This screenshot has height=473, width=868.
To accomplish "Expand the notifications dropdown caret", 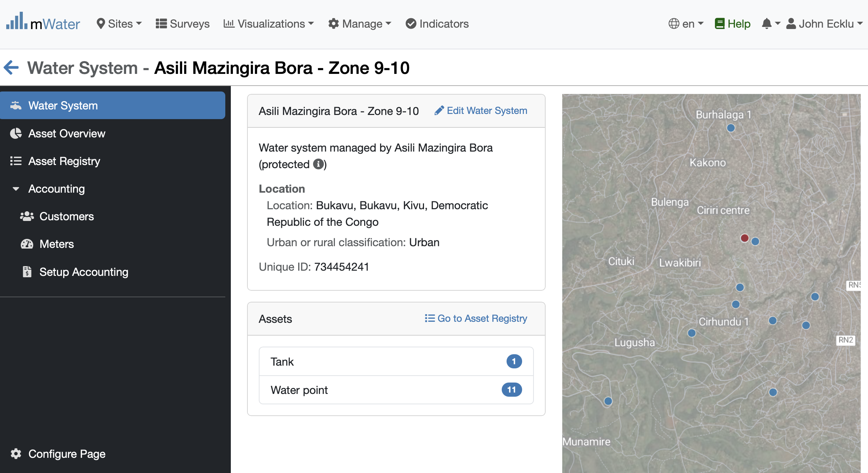I will coord(777,24).
